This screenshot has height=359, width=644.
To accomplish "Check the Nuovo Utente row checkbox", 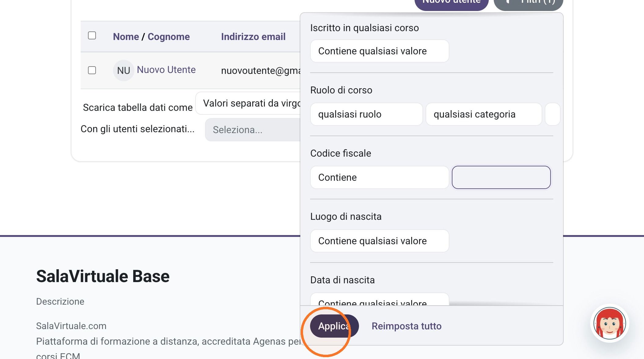I will (92, 70).
